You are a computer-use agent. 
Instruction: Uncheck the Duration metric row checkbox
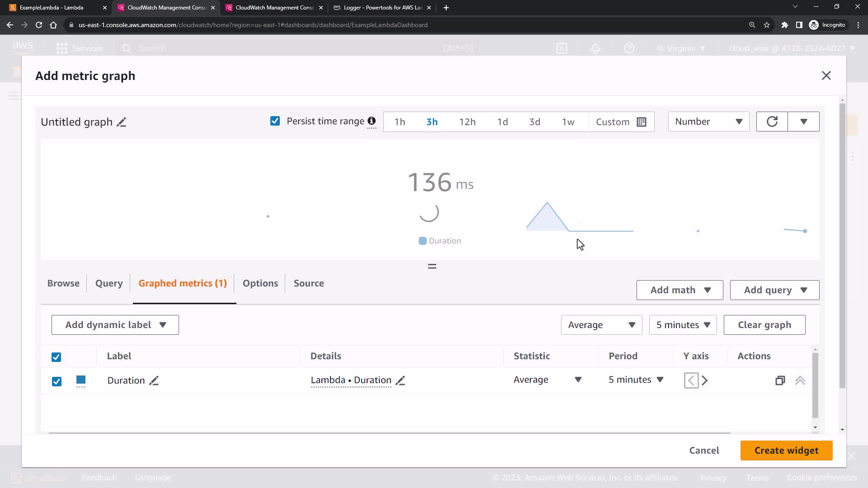pyautogui.click(x=57, y=381)
